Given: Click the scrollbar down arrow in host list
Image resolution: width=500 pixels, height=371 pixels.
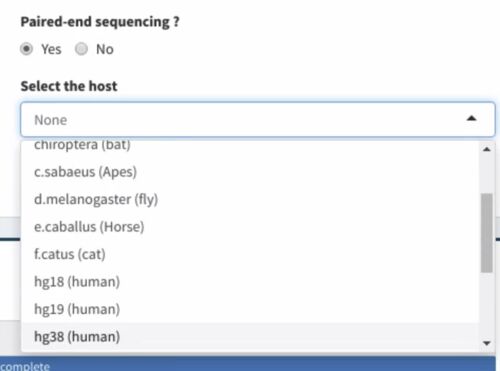Looking at the screenshot, I should tap(487, 343).
